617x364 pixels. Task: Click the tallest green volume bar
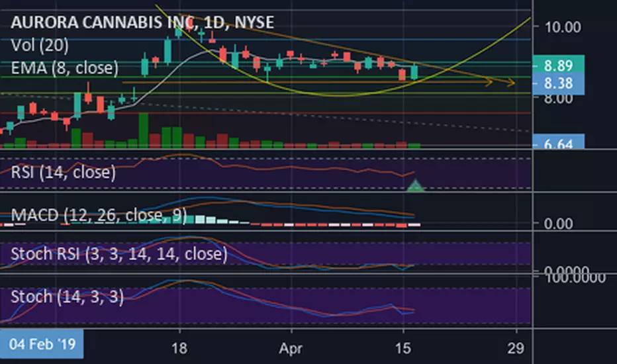(x=144, y=130)
